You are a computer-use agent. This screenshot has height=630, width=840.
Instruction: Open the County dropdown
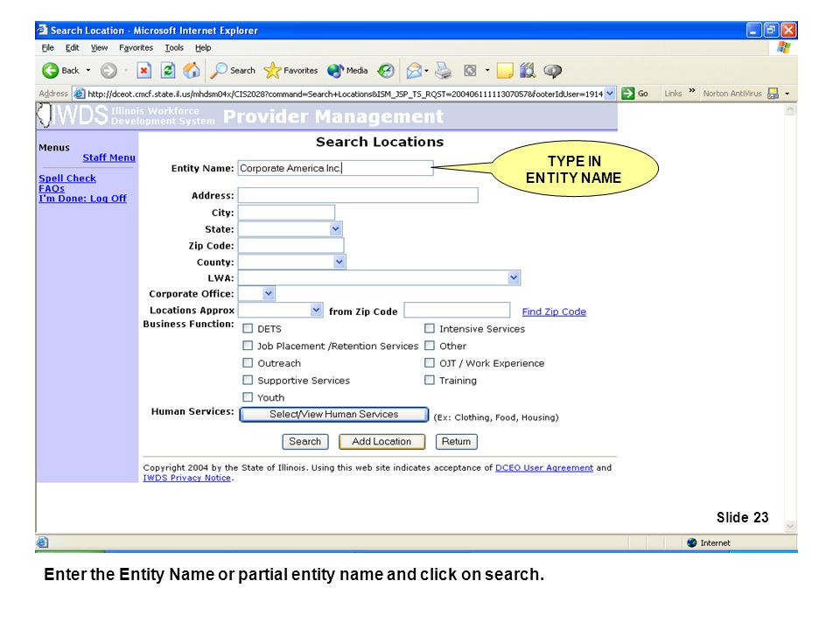tap(339, 262)
